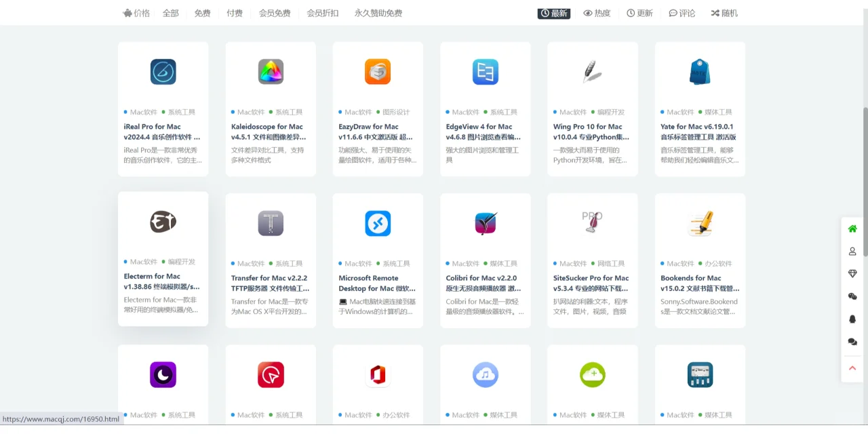Click the back-to-top arrow icon
This screenshot has width=868, height=434.
click(852, 368)
